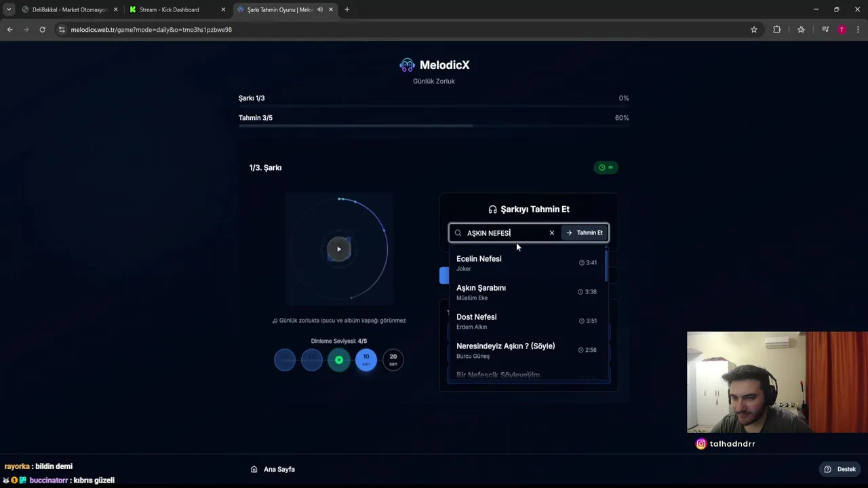
Task: Click the green timer infinity badge
Action: coord(606,167)
